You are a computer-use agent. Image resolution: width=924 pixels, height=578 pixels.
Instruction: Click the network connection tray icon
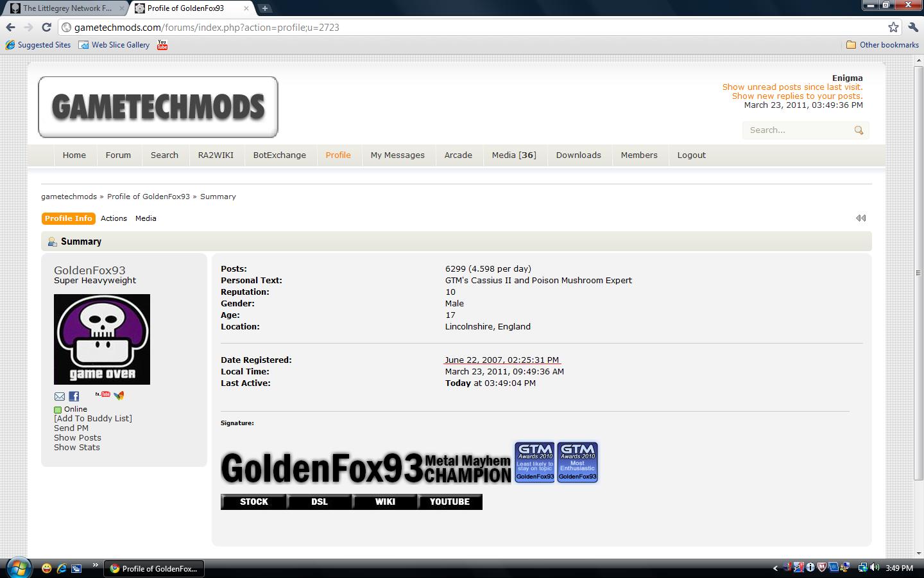tap(863, 568)
